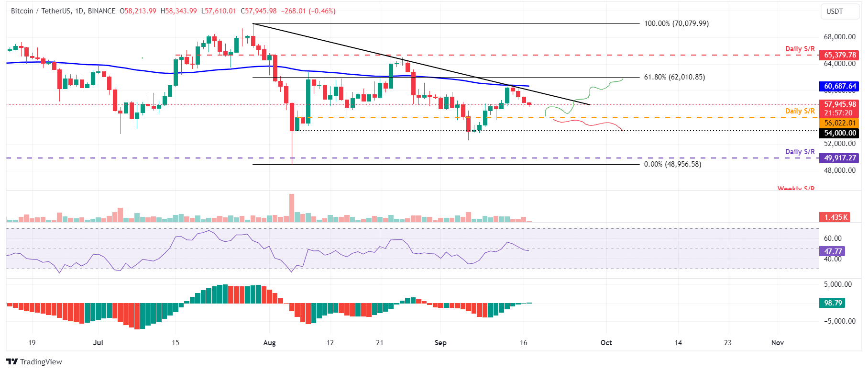Click the L57,610.01 low value in header
The height and width of the screenshot is (372, 868).
219,11
